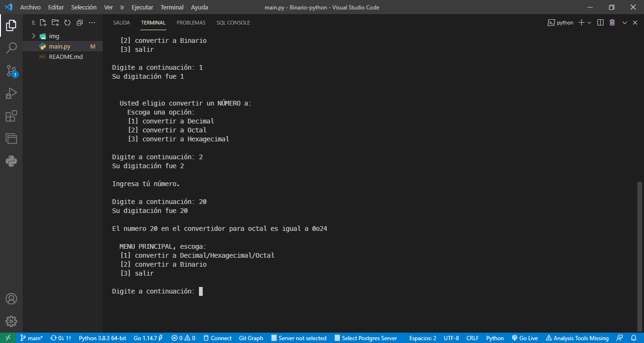The width and height of the screenshot is (644, 343).
Task: Click the feedback icon in status bar
Action: pos(619,338)
